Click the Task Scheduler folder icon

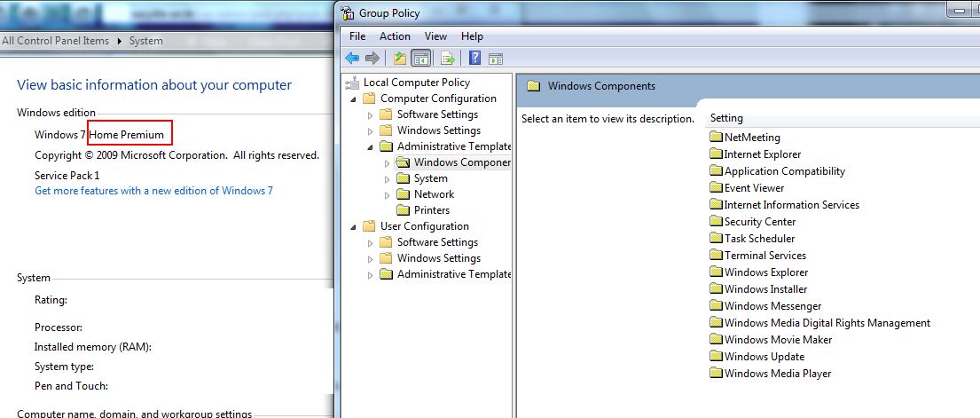[x=717, y=239]
